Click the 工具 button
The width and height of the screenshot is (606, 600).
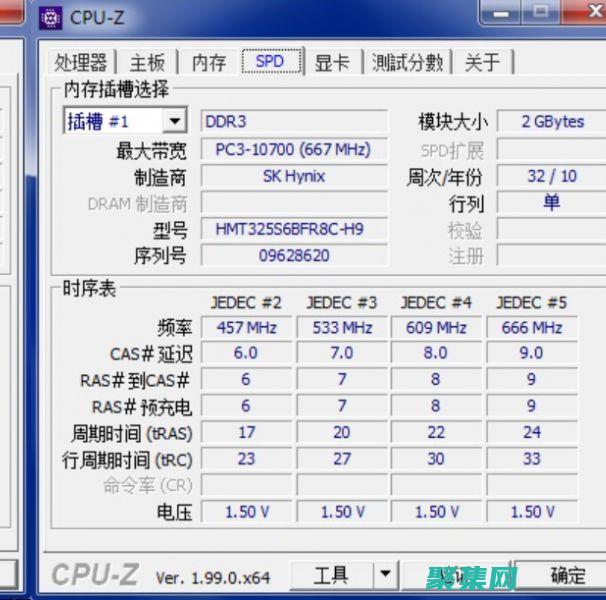coord(331,574)
